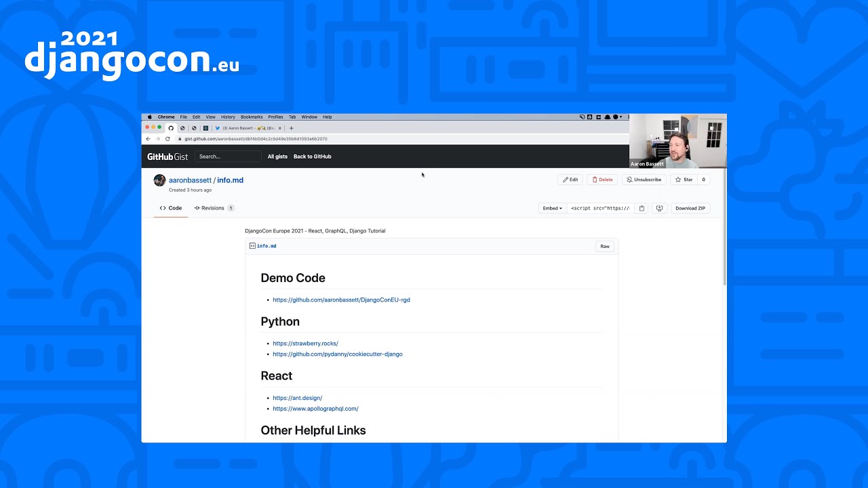This screenshot has height=488, width=868.
Task: Click the embed script source field
Action: (x=601, y=208)
